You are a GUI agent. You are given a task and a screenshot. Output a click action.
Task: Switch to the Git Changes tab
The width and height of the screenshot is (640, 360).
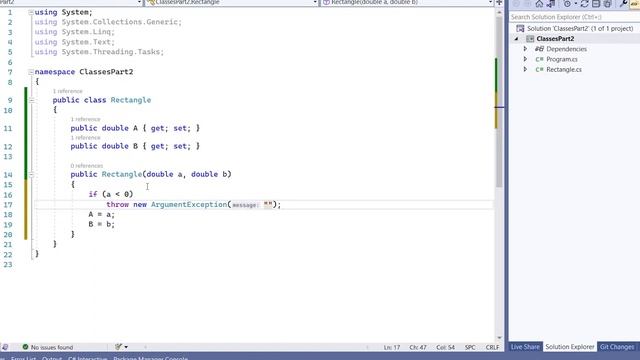pyautogui.click(x=617, y=347)
